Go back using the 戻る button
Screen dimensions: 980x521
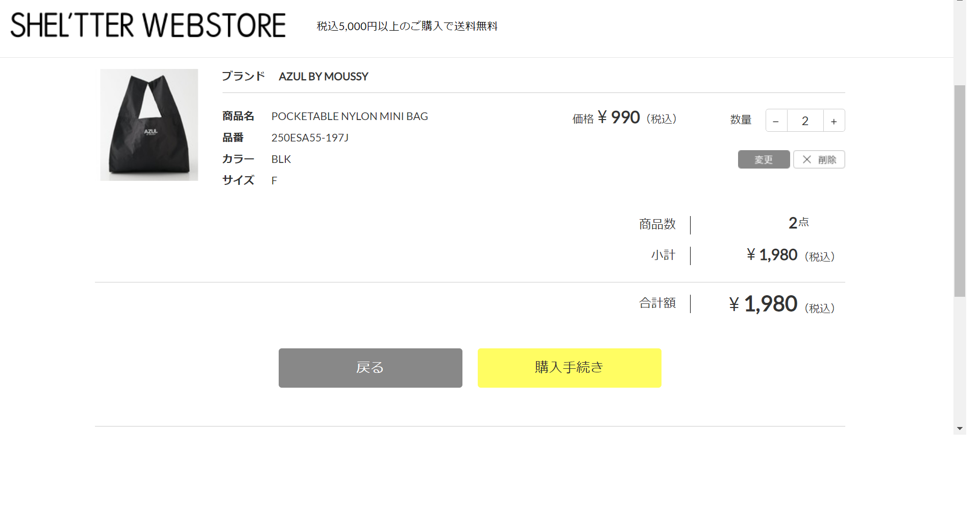[x=371, y=368]
